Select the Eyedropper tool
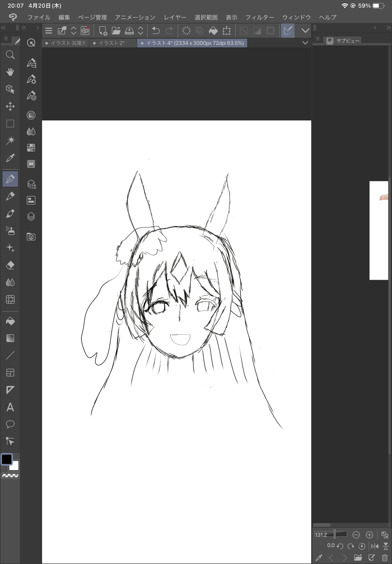 pos(10,158)
